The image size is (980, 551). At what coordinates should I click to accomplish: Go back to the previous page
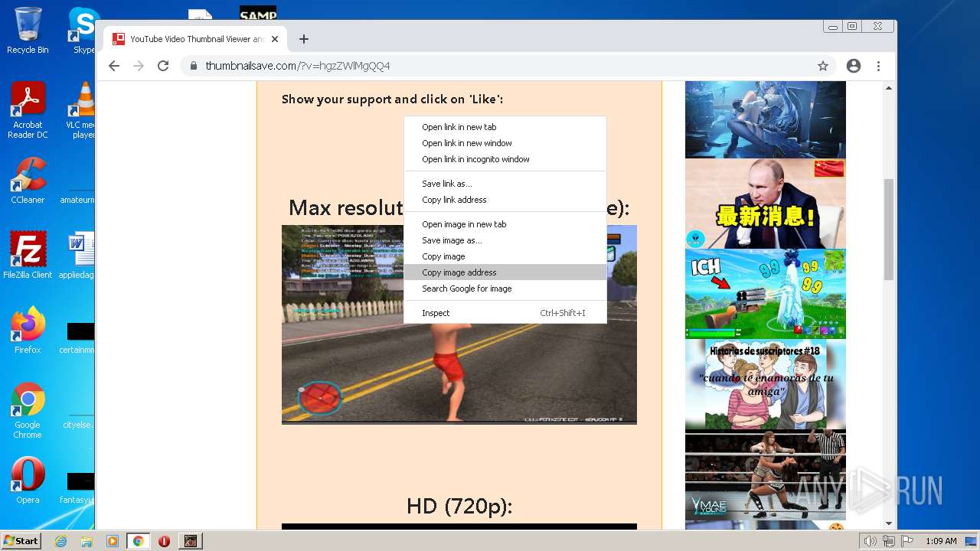tap(114, 66)
